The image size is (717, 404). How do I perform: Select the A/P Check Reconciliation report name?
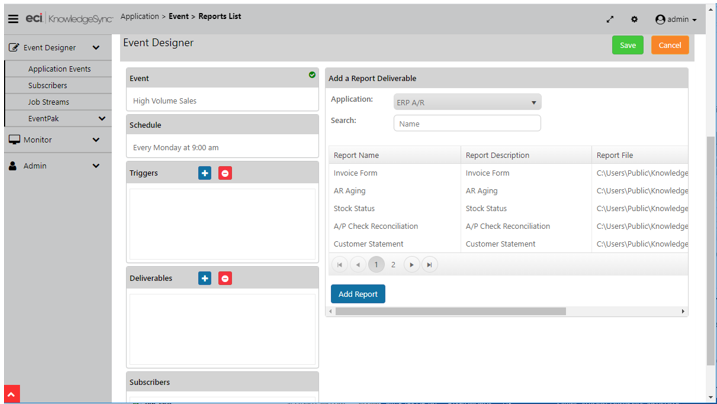pyautogui.click(x=376, y=226)
